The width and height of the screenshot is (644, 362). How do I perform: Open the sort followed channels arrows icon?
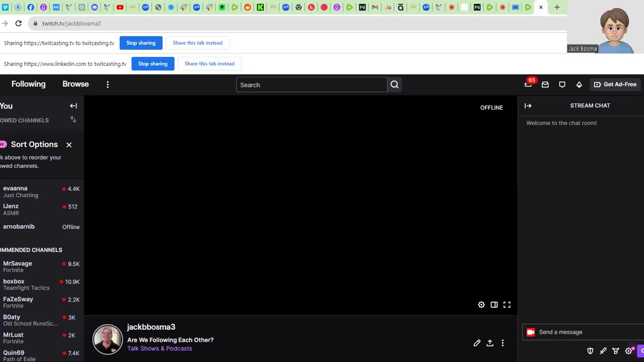tap(73, 120)
